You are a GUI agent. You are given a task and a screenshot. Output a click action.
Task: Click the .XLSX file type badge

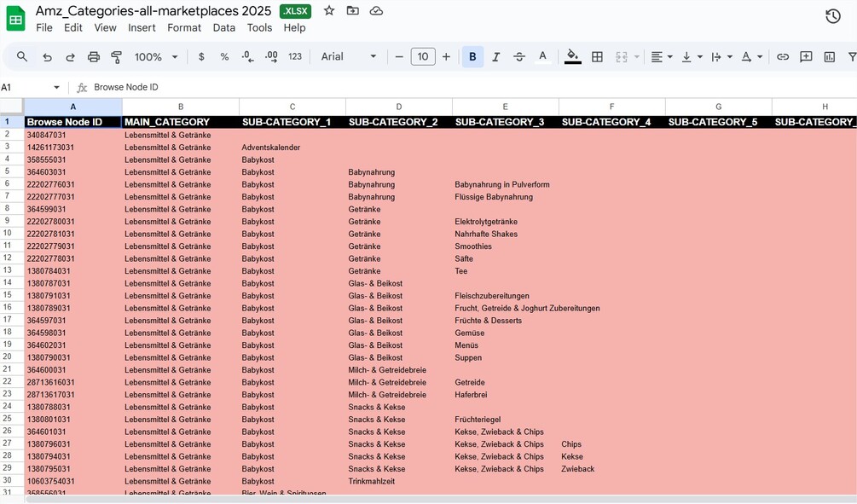click(x=295, y=11)
